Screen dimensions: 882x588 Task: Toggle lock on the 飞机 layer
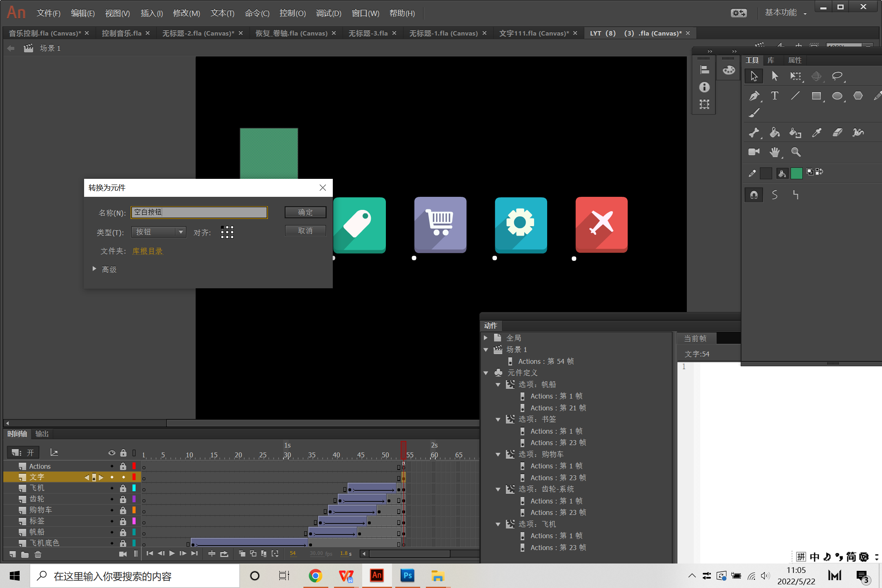tap(123, 488)
